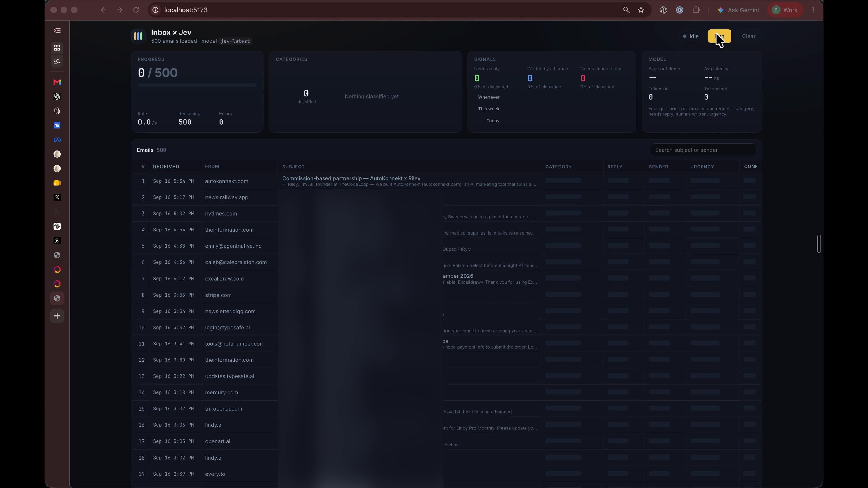Collapse the vertical tab sidebar

pyautogui.click(x=57, y=31)
